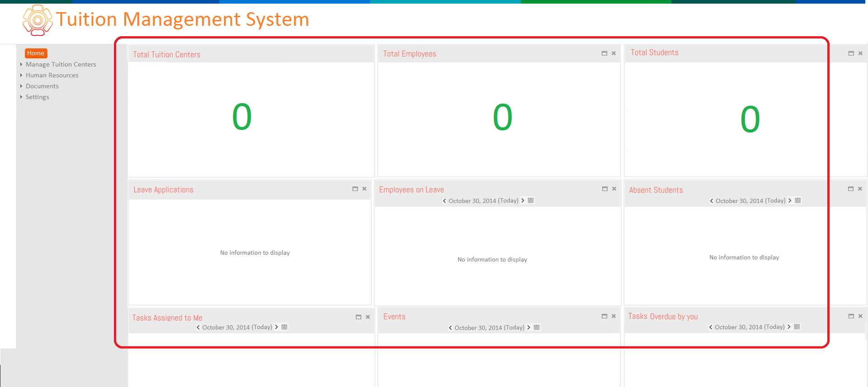The width and height of the screenshot is (868, 387).
Task: Go to next day in Employees on Leave
Action: 523,201
